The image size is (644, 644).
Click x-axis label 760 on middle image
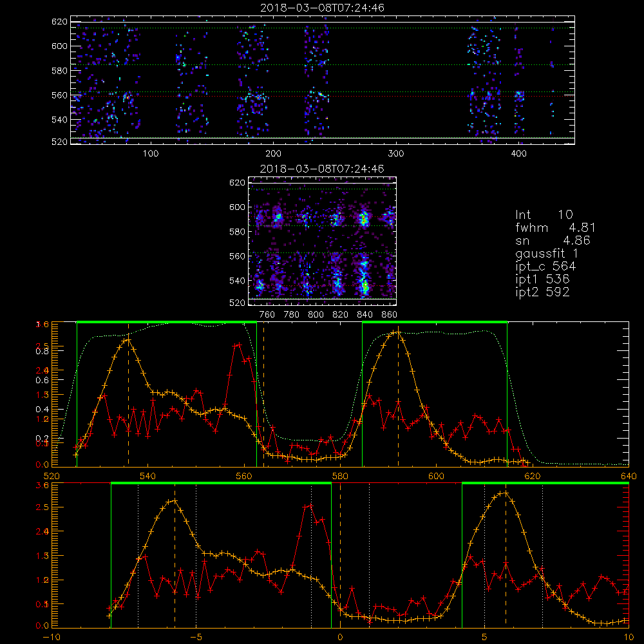267,315
